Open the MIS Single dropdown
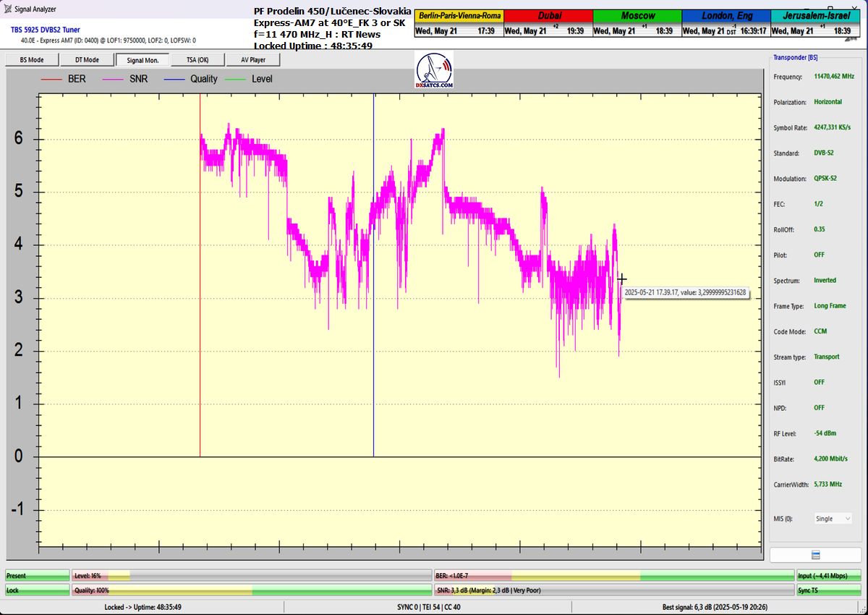This screenshot has height=615, width=868. pos(832,519)
